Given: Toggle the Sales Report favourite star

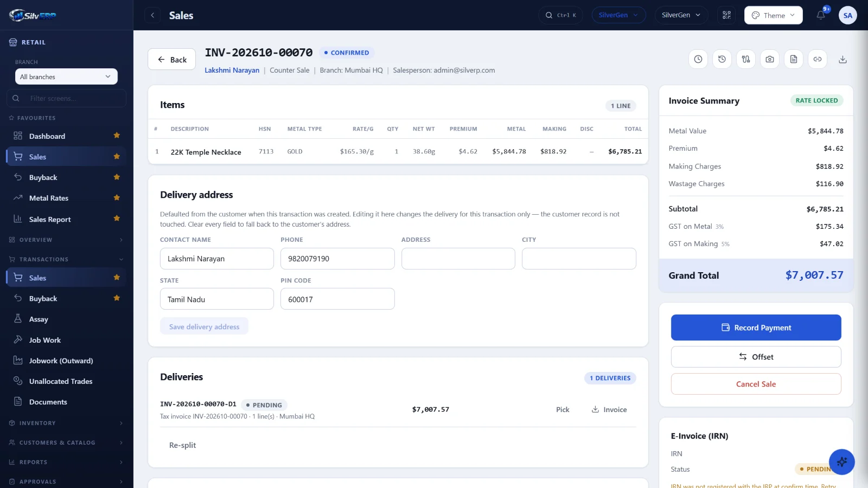Looking at the screenshot, I should coord(116,219).
